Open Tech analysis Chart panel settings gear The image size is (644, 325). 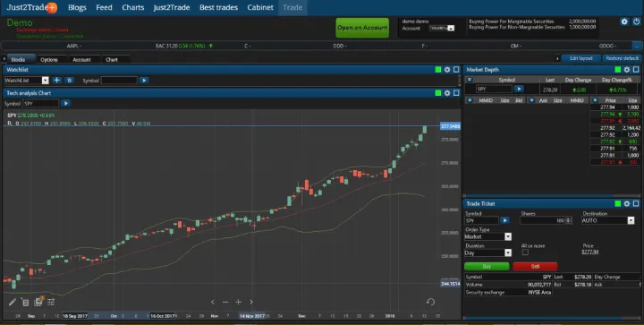click(447, 93)
